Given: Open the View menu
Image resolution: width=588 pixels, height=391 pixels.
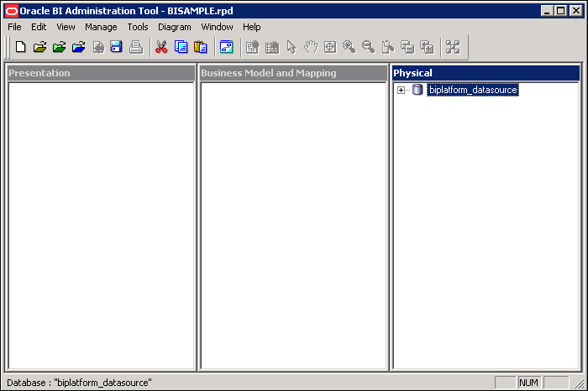Looking at the screenshot, I should pos(66,27).
